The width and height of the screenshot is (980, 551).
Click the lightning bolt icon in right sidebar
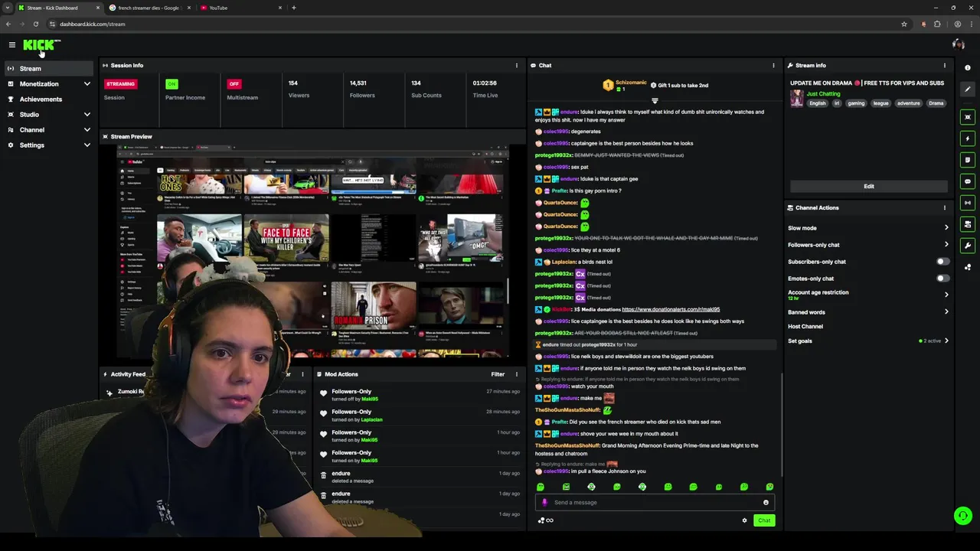(x=968, y=139)
